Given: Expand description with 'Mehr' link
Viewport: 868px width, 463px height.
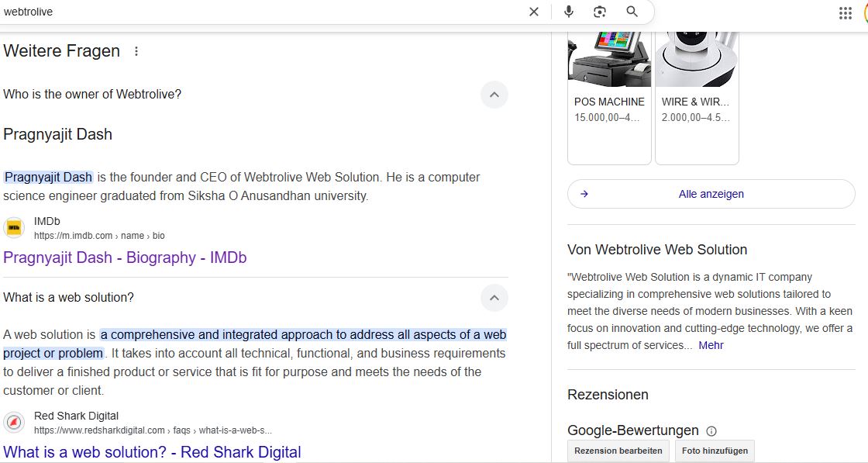Looking at the screenshot, I should (x=711, y=346).
